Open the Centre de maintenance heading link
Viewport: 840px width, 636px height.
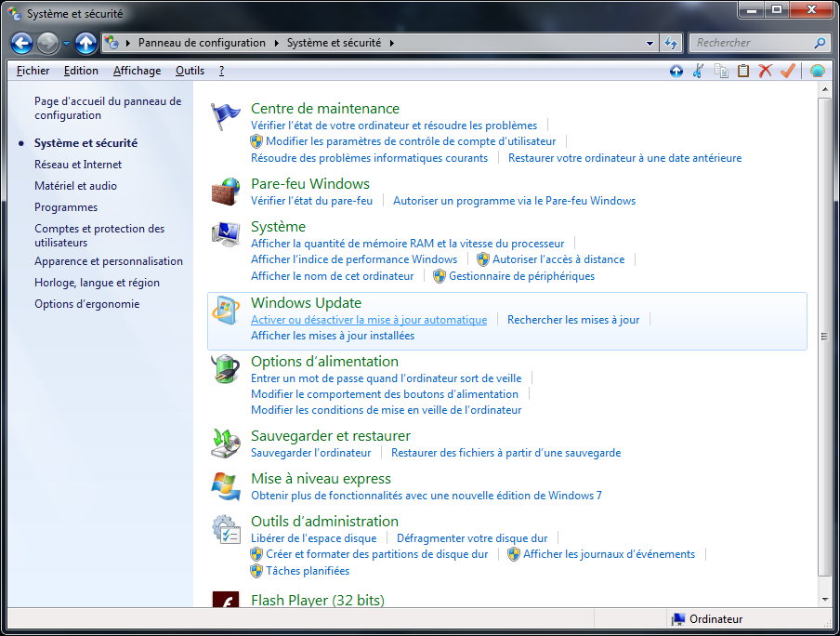325,108
